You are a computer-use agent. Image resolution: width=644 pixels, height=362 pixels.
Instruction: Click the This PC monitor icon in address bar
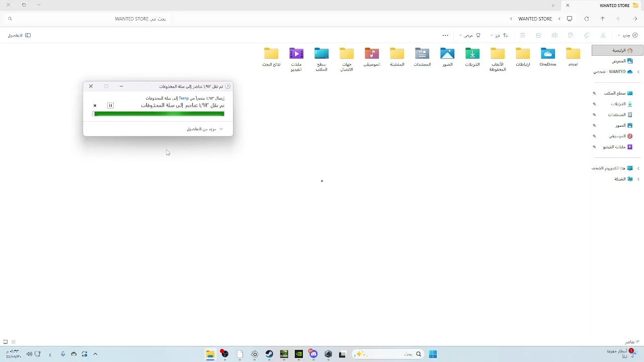570,19
